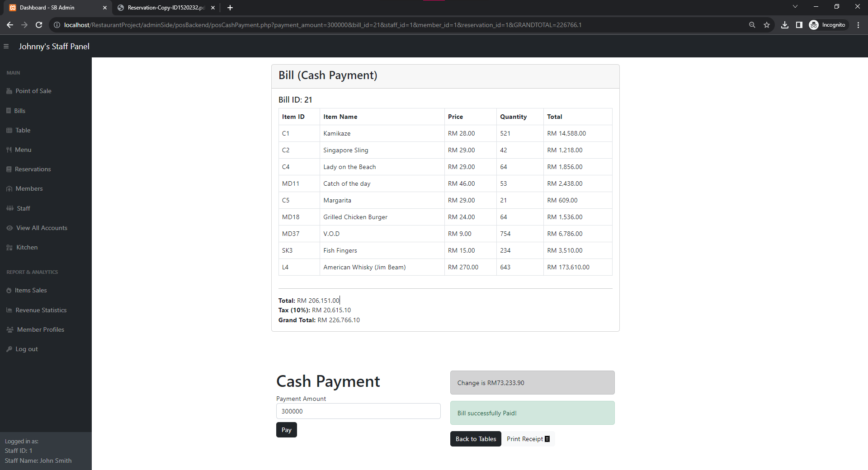Screen dimensions: 868x470
Task: Click the zoom magnifier icon in address bar
Action: click(752, 25)
